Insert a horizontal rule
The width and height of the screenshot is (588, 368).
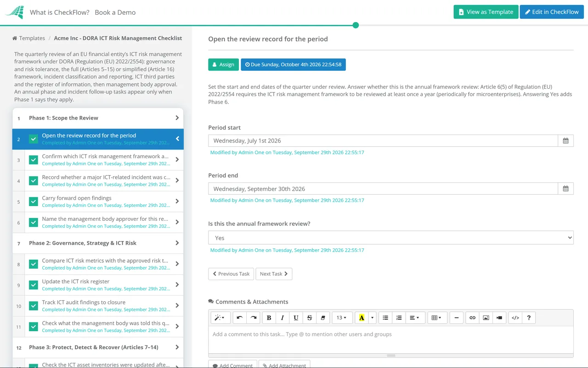(456, 317)
